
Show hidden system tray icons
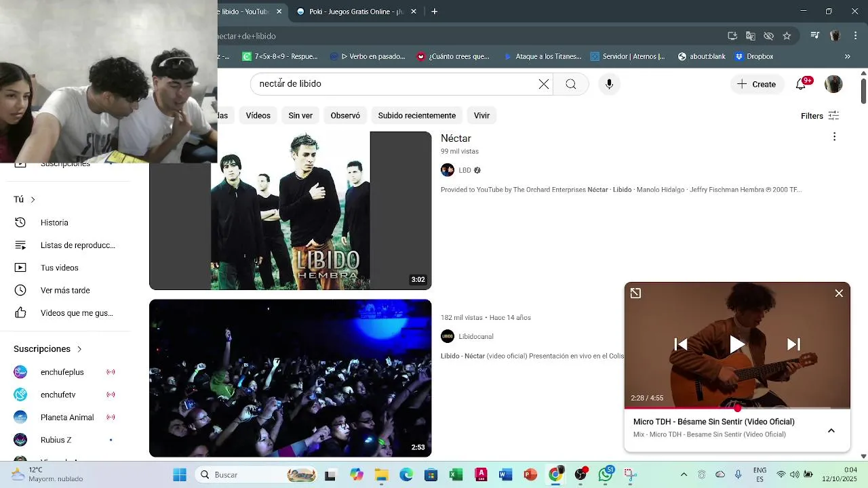tap(684, 475)
